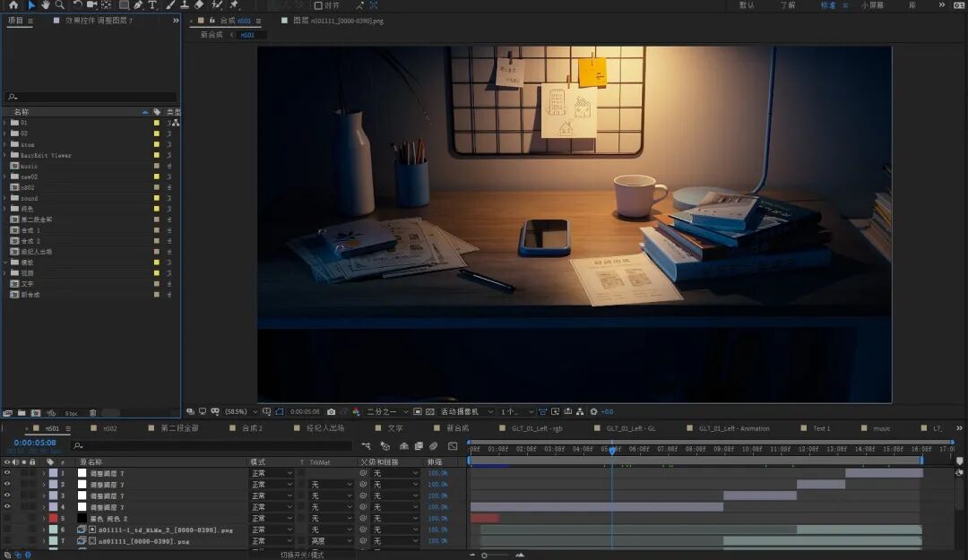
Task: Enable the 对齐 snapping checkbox
Action: (x=318, y=5)
